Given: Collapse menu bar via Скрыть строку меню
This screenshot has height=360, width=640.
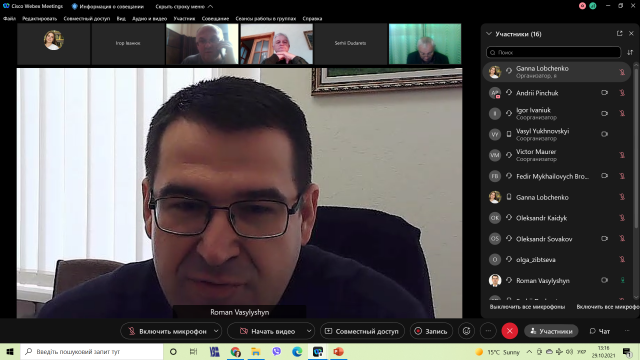Looking at the screenshot, I should [184, 6].
